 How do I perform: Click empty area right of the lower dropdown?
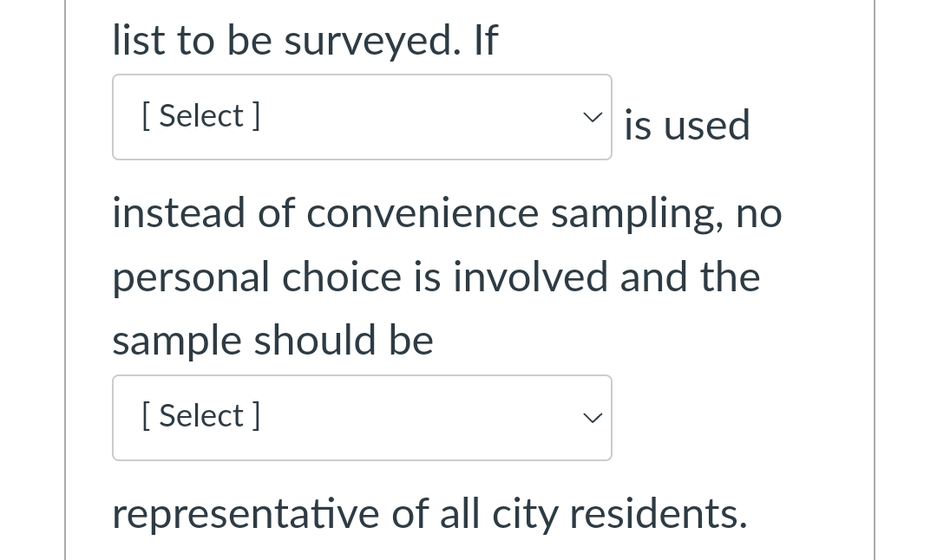point(741,418)
